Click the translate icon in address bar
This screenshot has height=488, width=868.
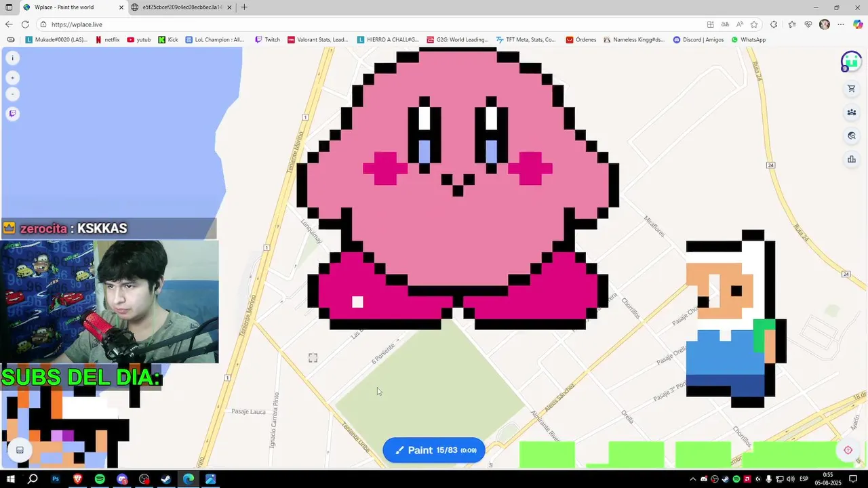725,24
